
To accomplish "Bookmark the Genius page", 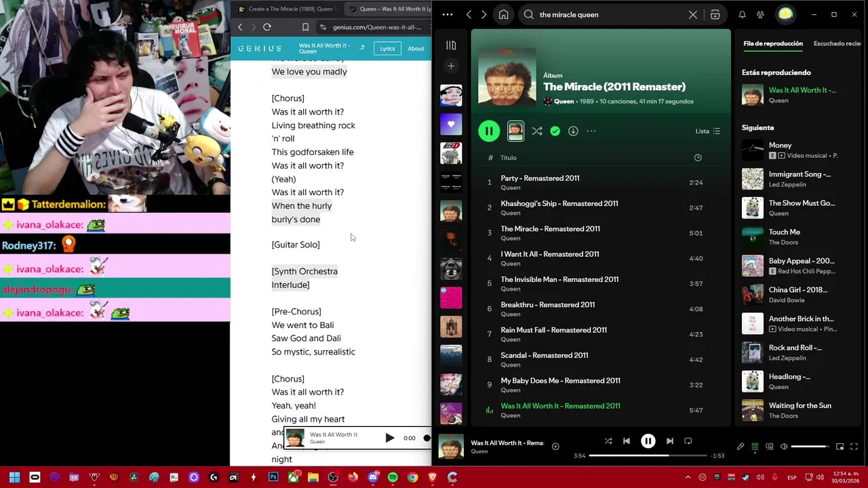I will coord(305,27).
